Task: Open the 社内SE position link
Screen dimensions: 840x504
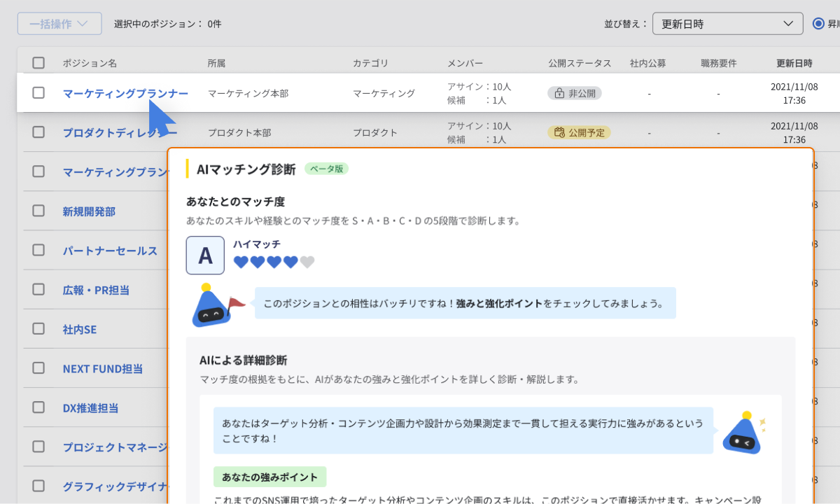Action: pos(80,329)
